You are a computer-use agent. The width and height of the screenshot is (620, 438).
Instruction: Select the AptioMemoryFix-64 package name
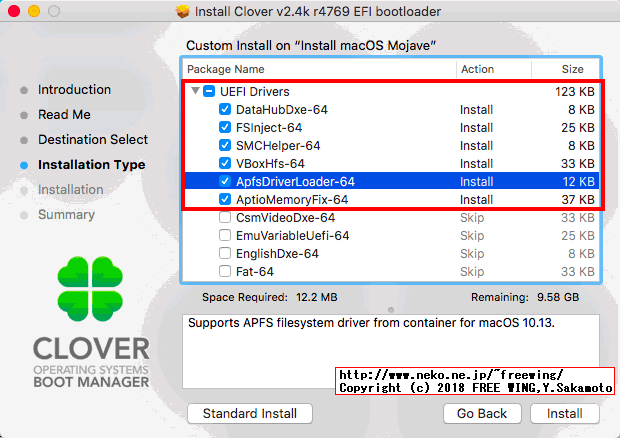tap(292, 200)
